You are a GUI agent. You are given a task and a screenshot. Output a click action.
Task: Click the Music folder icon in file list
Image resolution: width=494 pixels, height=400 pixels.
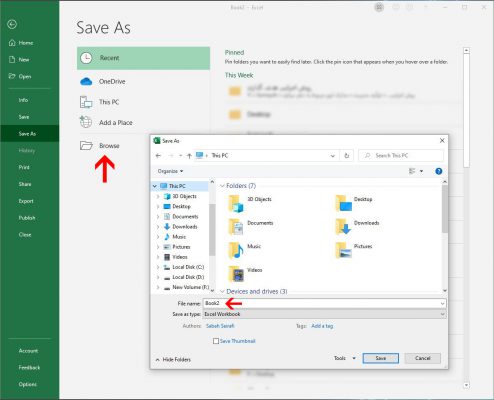[x=236, y=251]
